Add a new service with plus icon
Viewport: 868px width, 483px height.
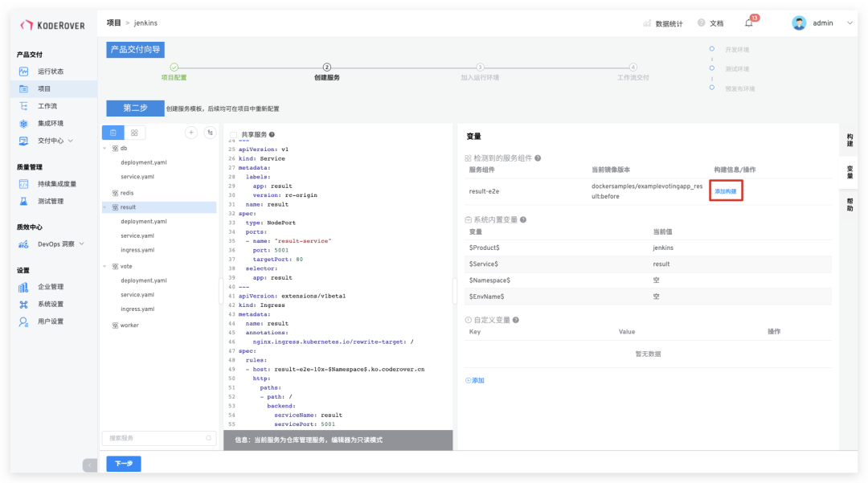(191, 133)
